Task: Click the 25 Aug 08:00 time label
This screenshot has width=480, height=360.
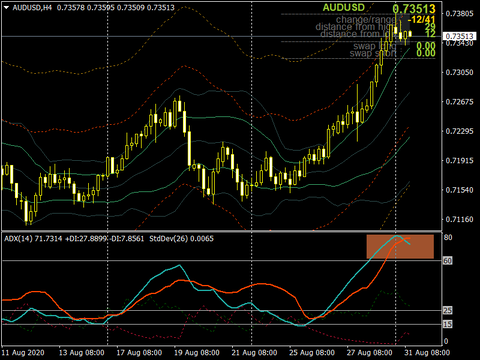Action: point(312,353)
